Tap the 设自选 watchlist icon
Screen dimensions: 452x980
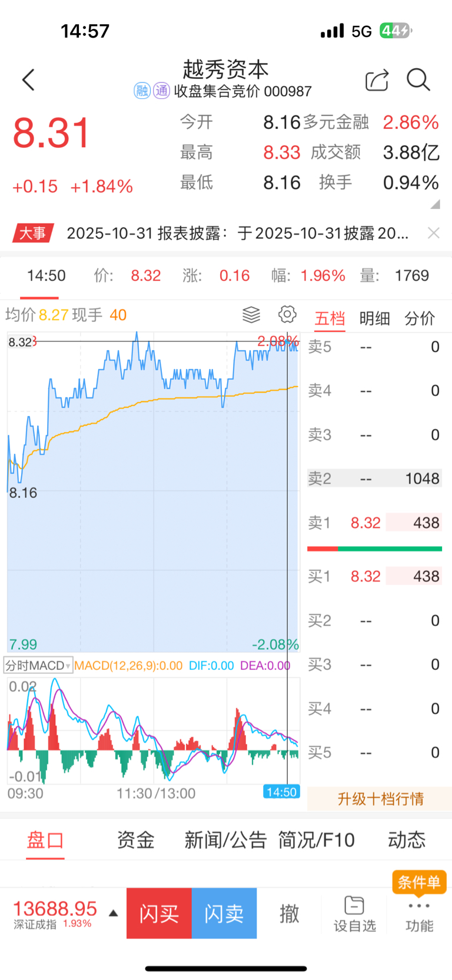click(x=354, y=914)
